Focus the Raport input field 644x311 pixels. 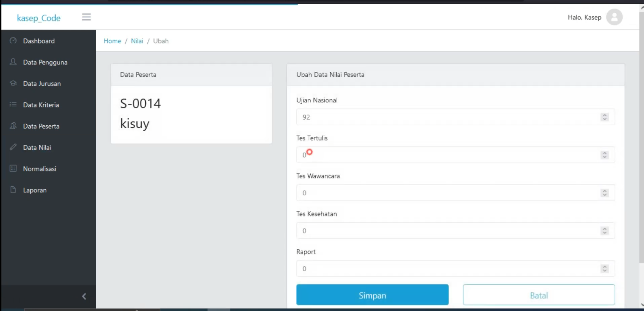click(456, 269)
